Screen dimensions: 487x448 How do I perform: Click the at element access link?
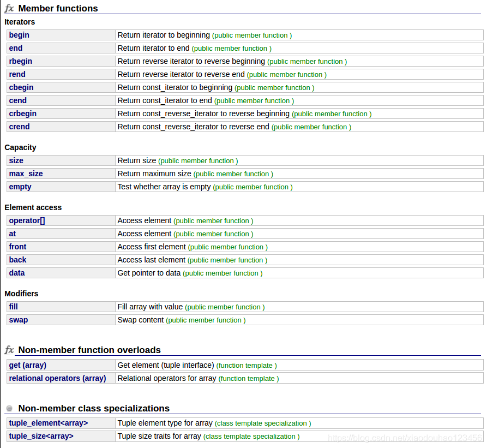13,234
